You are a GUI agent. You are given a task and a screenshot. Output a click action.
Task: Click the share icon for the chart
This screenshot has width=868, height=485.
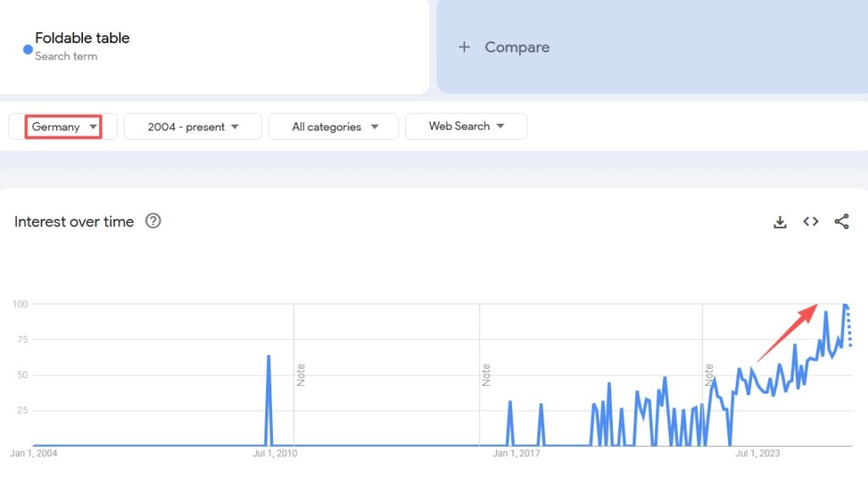click(841, 222)
